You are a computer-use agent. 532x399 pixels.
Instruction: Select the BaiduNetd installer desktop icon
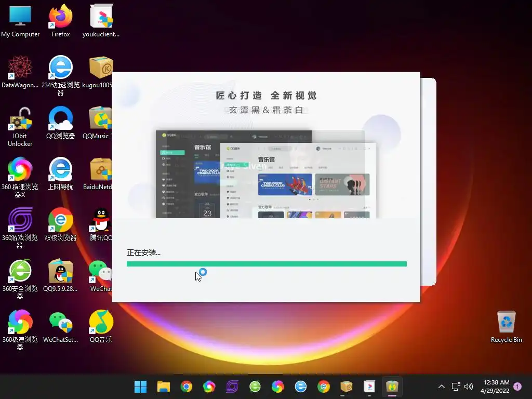click(x=98, y=174)
